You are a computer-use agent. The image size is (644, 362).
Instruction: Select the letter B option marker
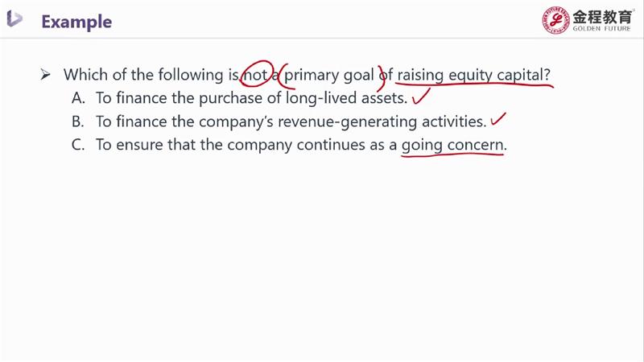tap(78, 122)
